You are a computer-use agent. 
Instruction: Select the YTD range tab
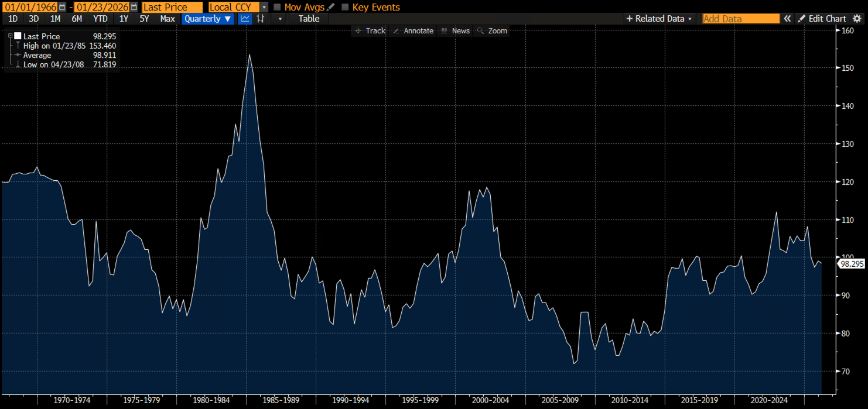[100, 19]
